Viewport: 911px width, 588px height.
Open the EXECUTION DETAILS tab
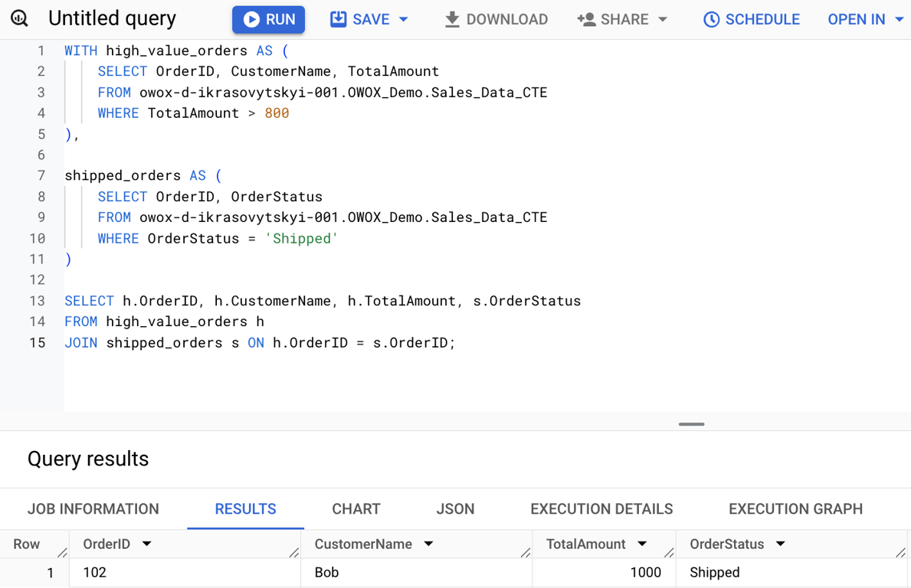[x=601, y=509]
